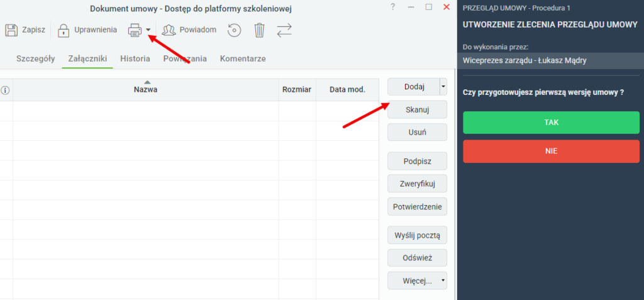Switch to the Komentarze tab
644x300 pixels.
coord(243,58)
